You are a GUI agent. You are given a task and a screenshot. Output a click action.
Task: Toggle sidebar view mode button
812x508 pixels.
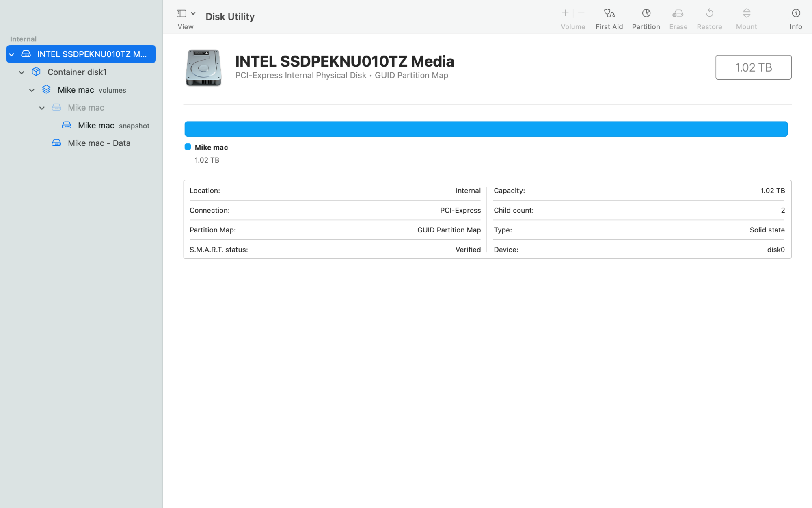(181, 13)
